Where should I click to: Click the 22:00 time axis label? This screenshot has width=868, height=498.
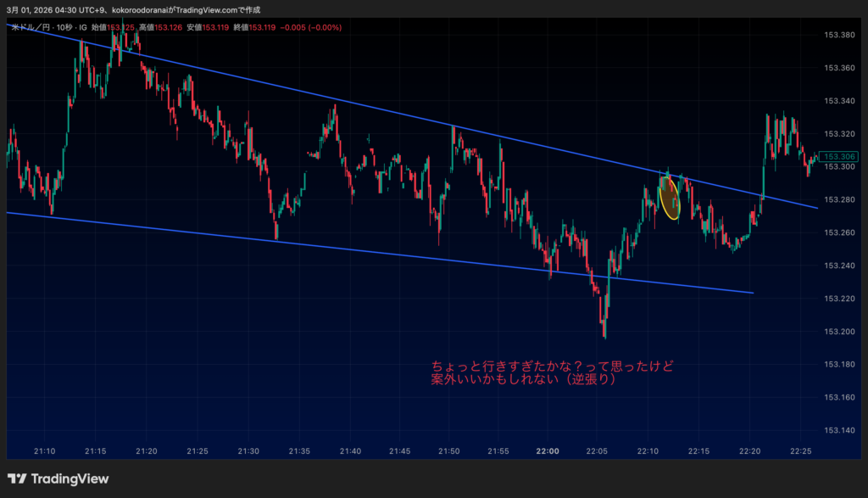[x=548, y=451]
